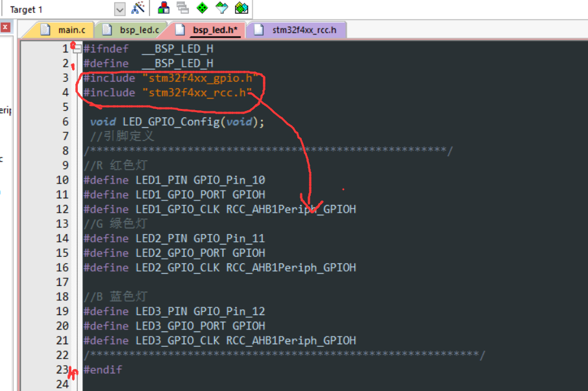Click the LED1_GPIO_PORT GPIOH define line
This screenshot has width=588, height=391.
(174, 195)
